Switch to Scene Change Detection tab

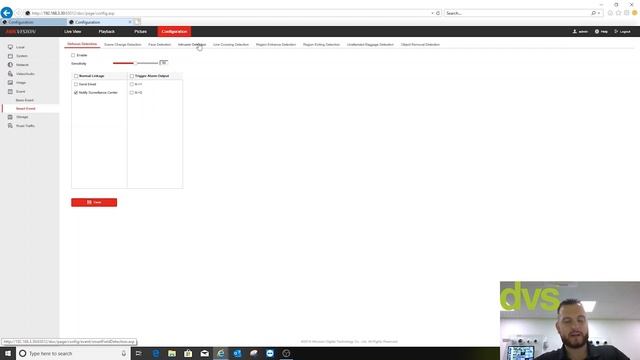[x=122, y=44]
